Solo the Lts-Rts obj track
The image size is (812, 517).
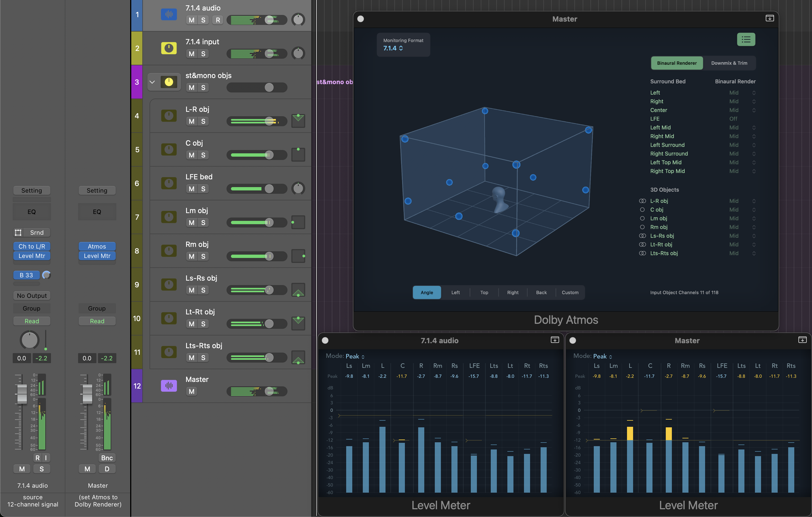coord(203,358)
